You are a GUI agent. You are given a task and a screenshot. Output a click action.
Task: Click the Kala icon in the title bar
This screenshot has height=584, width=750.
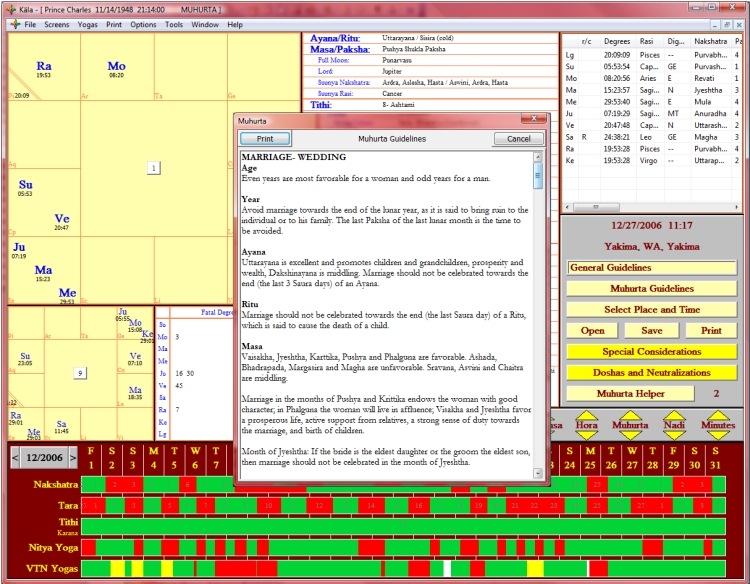11,9
